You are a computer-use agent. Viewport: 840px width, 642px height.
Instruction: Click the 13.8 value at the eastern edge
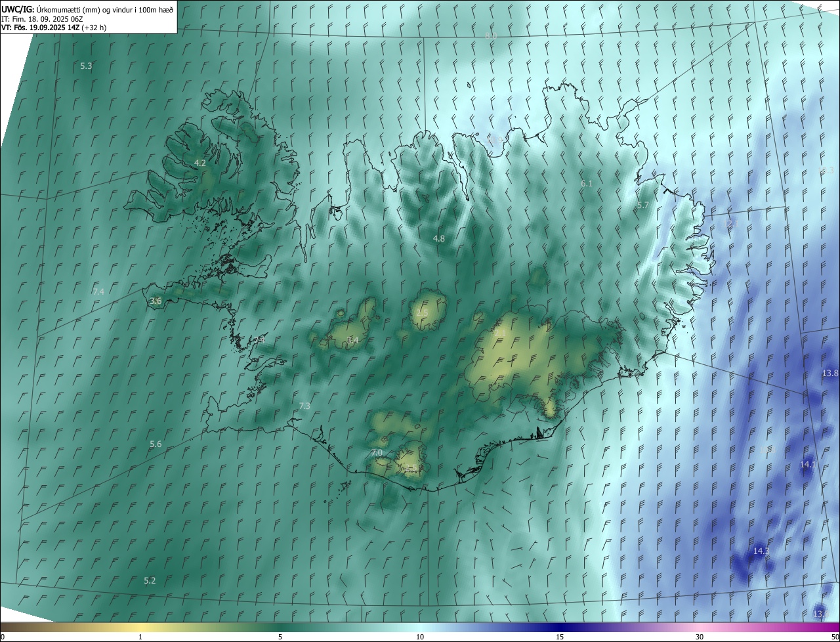point(830,374)
